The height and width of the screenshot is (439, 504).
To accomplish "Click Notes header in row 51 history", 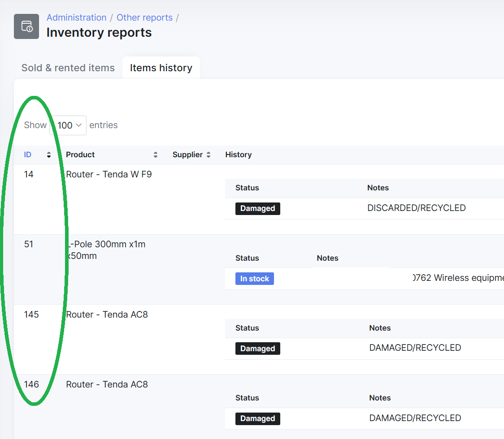I will pyautogui.click(x=327, y=258).
